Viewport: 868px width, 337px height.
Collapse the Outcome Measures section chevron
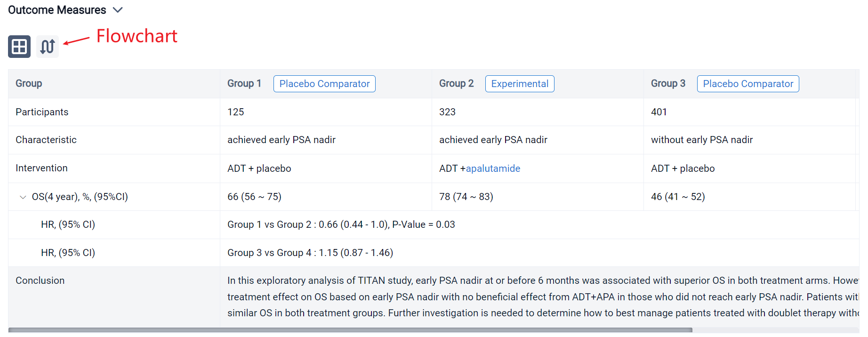pos(118,10)
